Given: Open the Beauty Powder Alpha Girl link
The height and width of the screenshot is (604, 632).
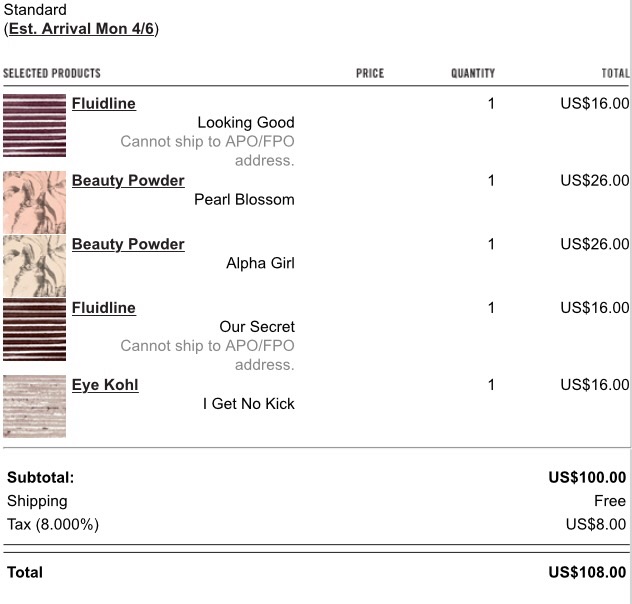Looking at the screenshot, I should click(128, 244).
